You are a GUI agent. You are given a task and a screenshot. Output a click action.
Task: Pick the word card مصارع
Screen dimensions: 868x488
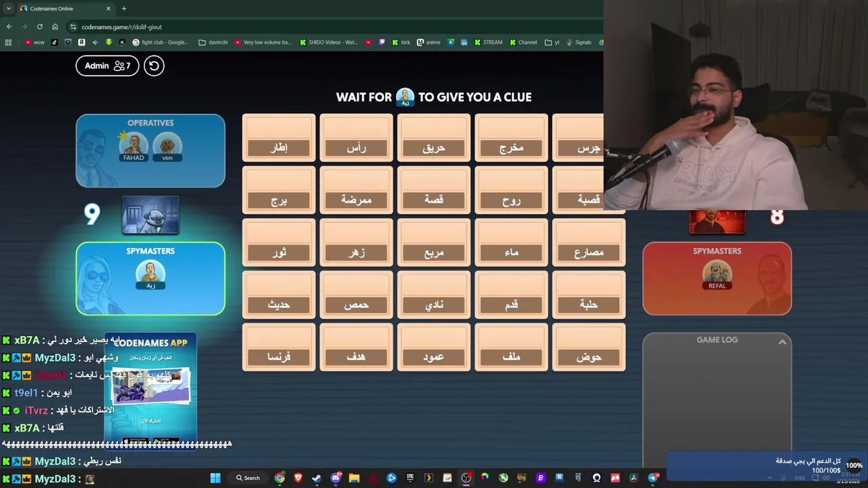(589, 243)
